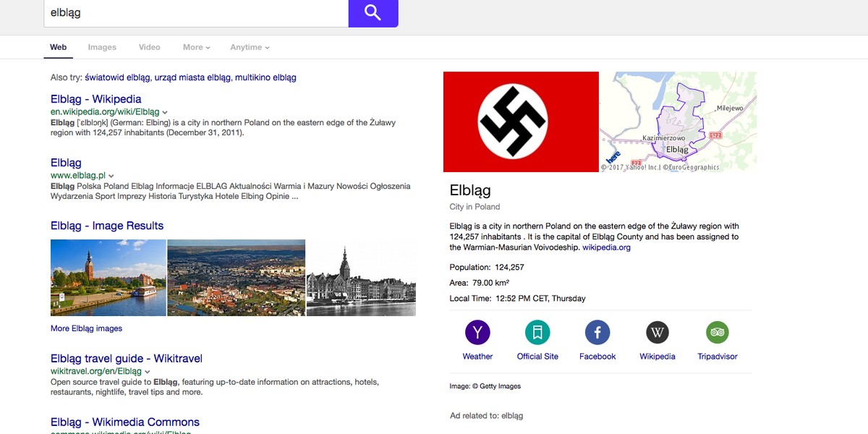
Task: Open the Weather shortcut icon
Action: 477,333
